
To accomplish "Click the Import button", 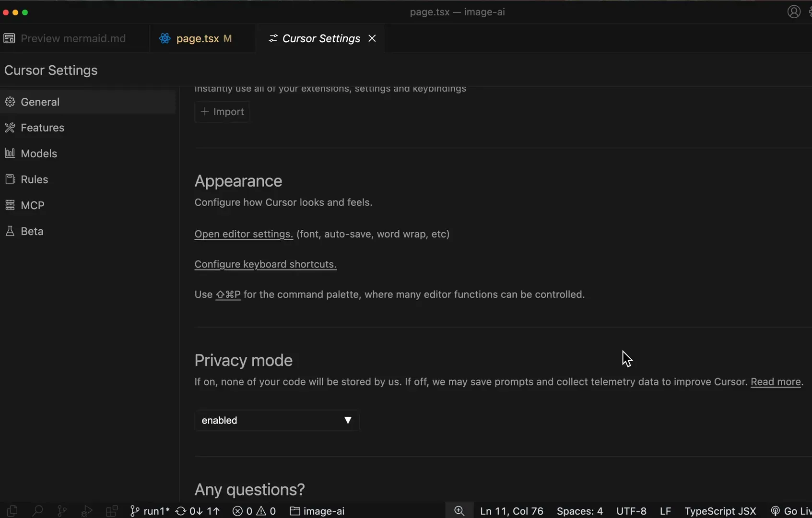I will pos(222,112).
